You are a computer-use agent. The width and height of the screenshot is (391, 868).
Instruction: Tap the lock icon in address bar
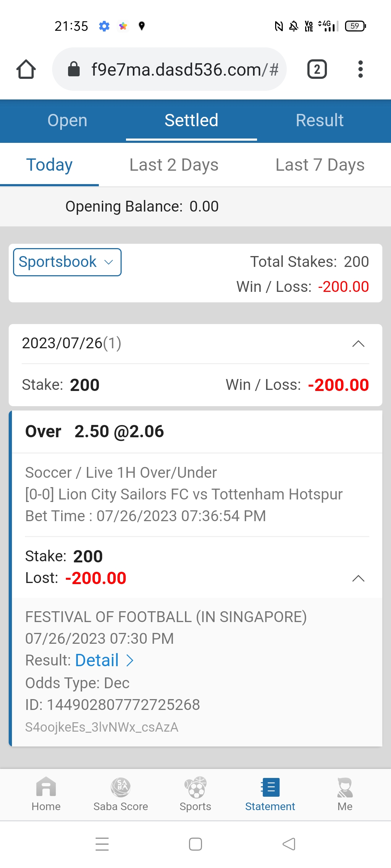coord(74,69)
